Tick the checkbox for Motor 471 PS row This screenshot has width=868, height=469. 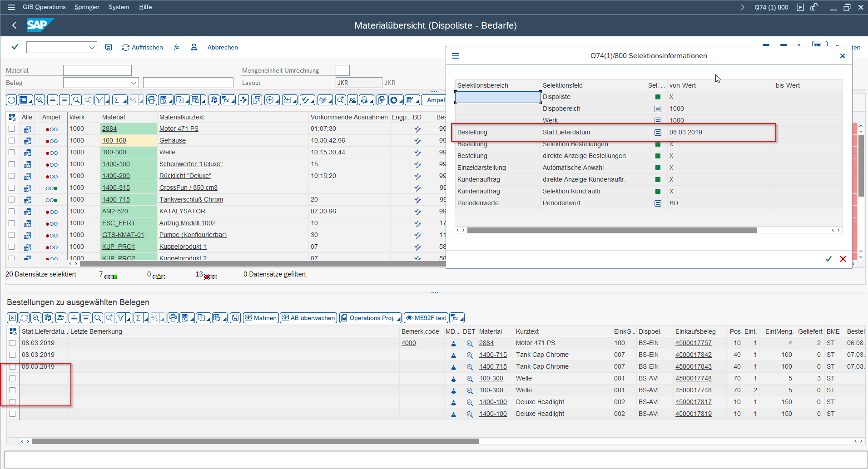click(12, 129)
